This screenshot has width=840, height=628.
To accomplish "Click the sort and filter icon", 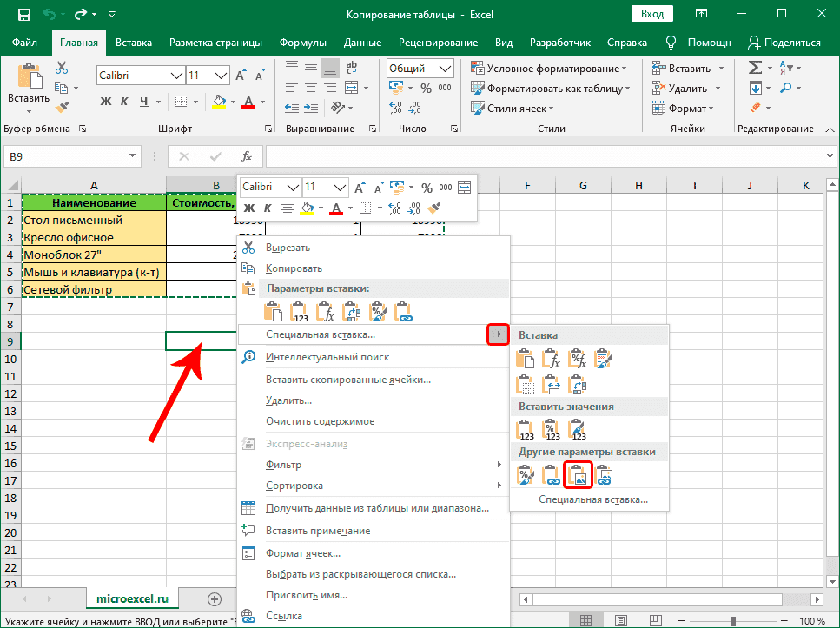I will pyautogui.click(x=786, y=67).
